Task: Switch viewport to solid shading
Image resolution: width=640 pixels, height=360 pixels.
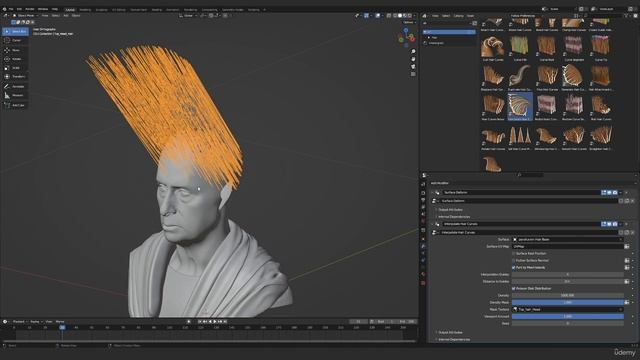Action: pyautogui.click(x=400, y=16)
